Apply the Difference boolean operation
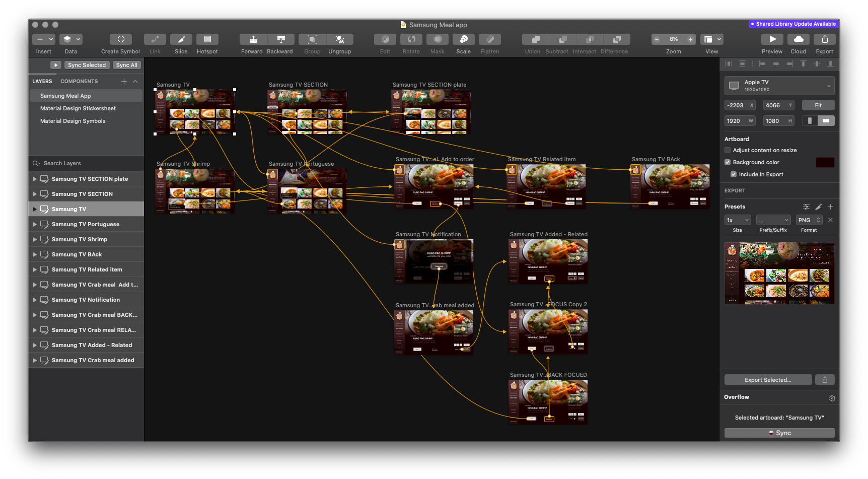Image resolution: width=868 pixels, height=479 pixels. pos(617,39)
